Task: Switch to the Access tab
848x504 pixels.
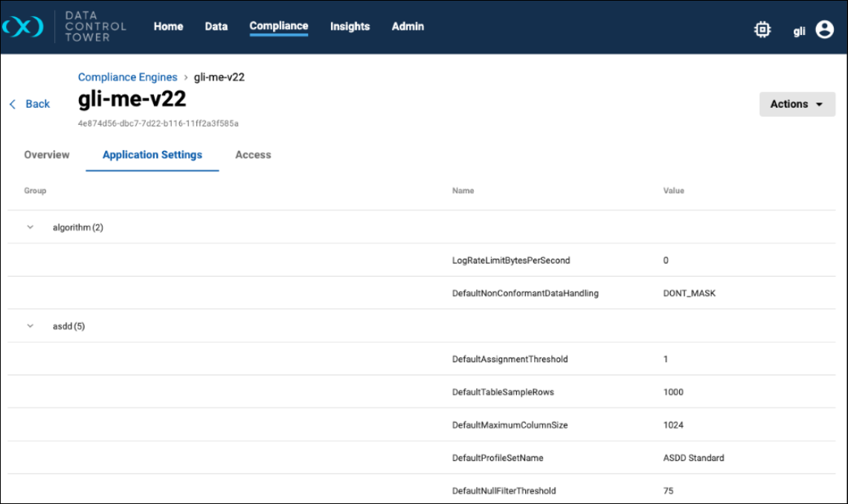Action: click(x=253, y=155)
